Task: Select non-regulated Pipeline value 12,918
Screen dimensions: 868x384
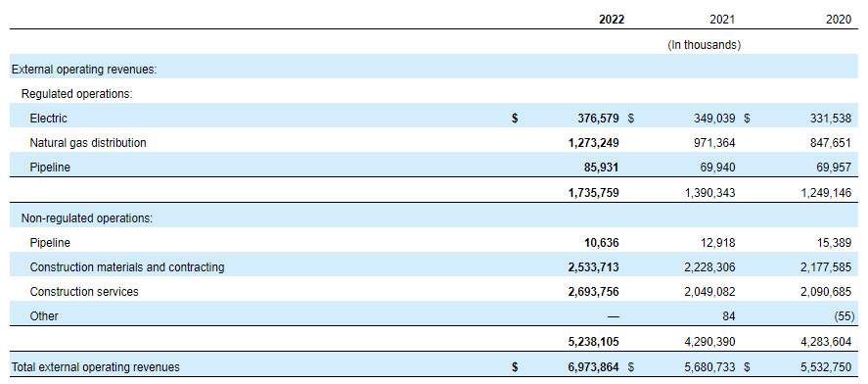Action: 719,243
